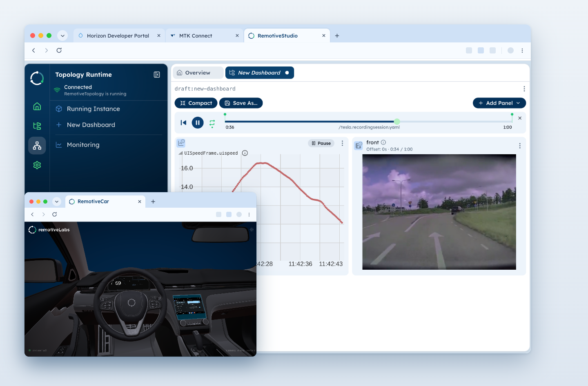Open the home icon in the left rail
The image size is (588, 386).
(37, 106)
